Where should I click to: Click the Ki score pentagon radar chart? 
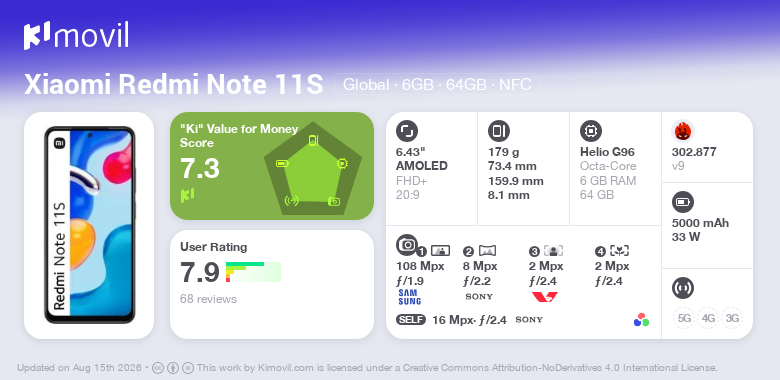(312, 168)
